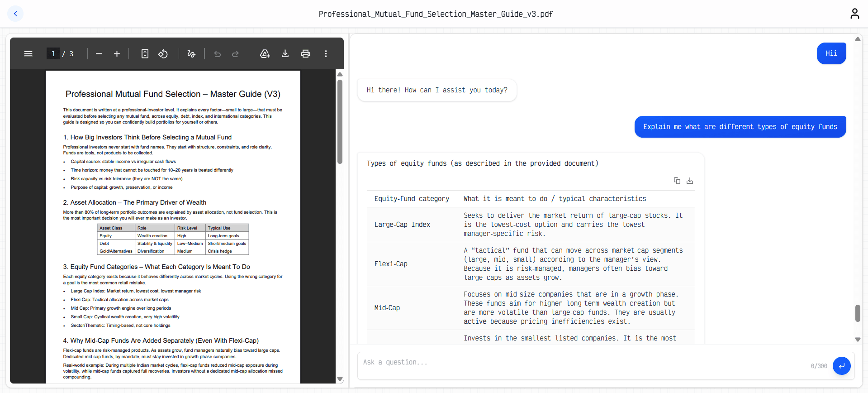This screenshot has width=868, height=393.
Task: Click the chat scrollbar down arrow
Action: click(x=858, y=339)
